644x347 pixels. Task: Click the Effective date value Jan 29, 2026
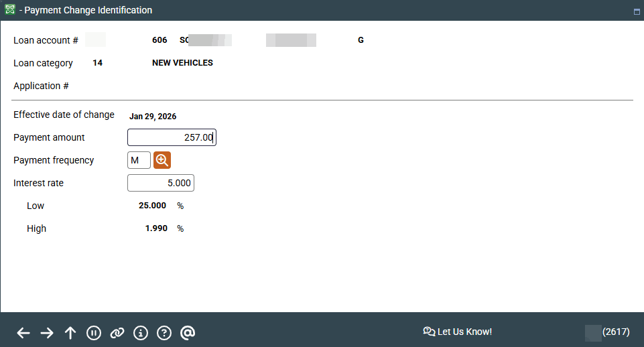click(x=153, y=116)
